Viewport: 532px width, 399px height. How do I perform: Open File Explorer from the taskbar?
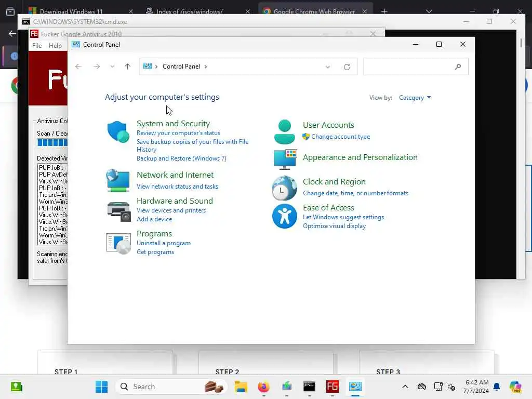pyautogui.click(x=241, y=387)
